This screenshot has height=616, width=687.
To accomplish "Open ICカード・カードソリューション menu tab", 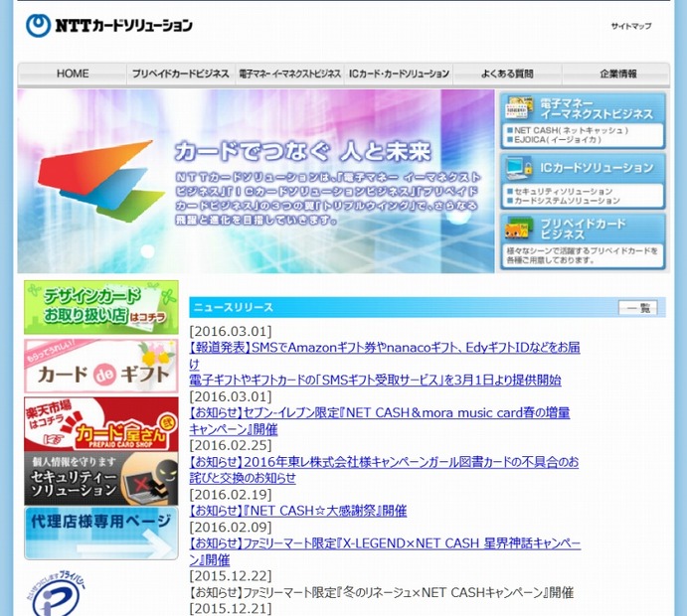I will point(399,74).
